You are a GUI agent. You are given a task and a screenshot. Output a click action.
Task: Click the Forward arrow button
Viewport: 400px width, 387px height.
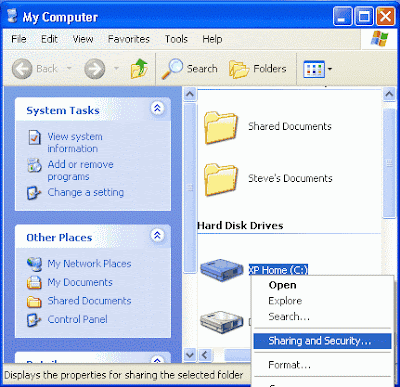click(95, 69)
